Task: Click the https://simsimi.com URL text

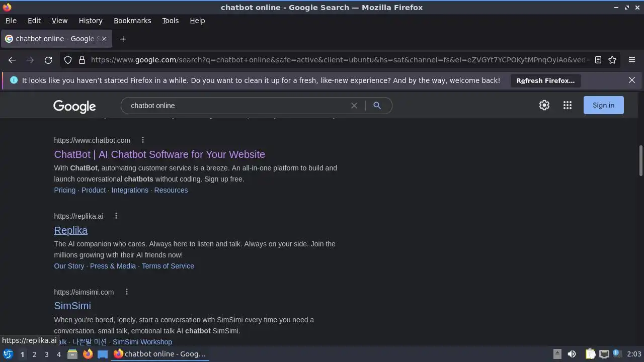Action: pos(84,292)
